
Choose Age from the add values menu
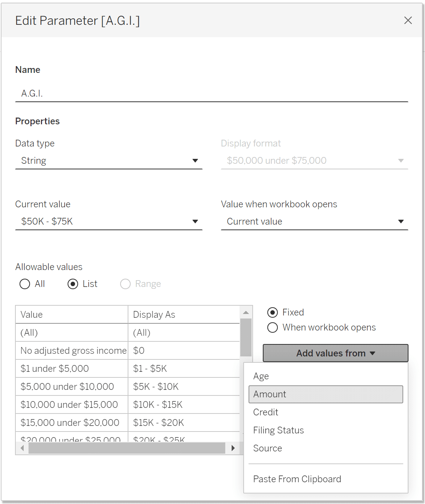[326, 376]
